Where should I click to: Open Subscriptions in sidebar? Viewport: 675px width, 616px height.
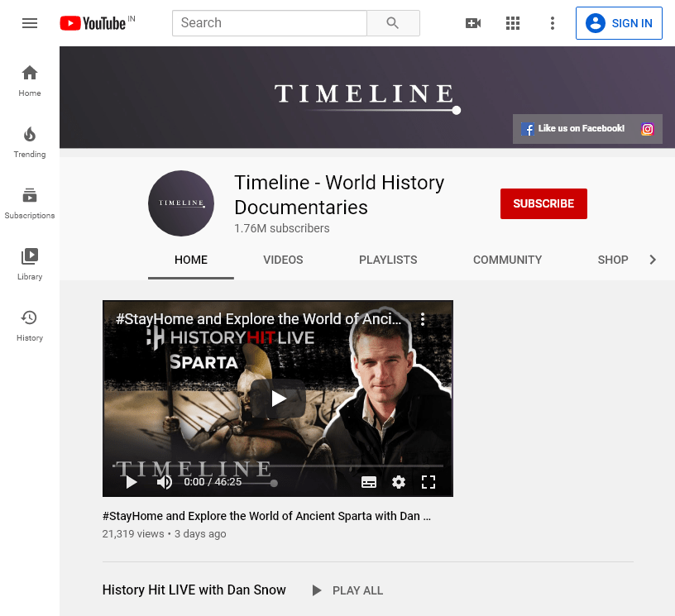(x=30, y=203)
